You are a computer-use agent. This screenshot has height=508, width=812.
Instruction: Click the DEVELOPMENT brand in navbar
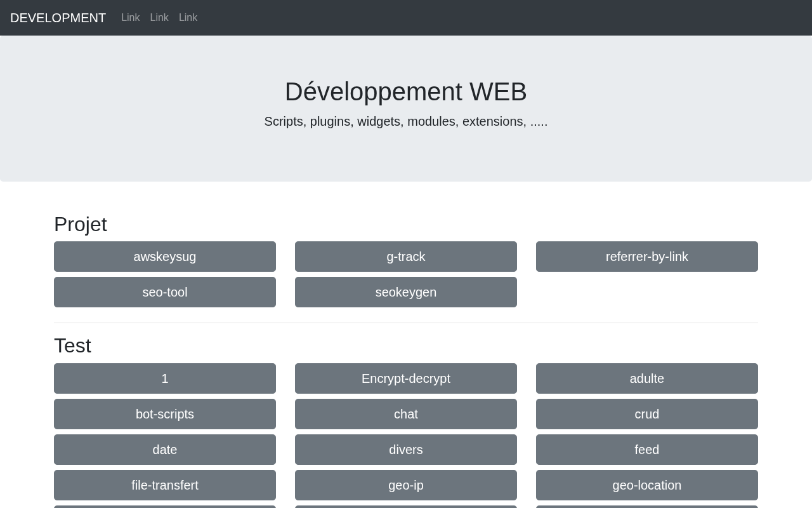pos(58,18)
